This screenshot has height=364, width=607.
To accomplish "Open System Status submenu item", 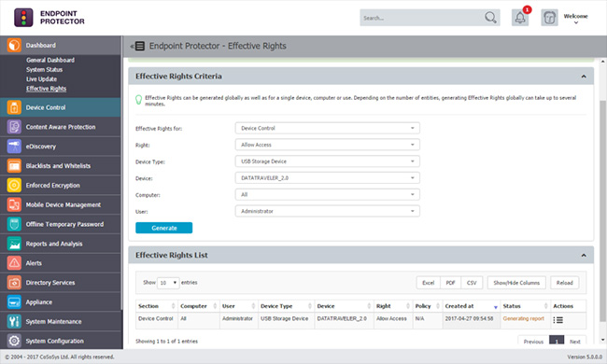I will (44, 70).
